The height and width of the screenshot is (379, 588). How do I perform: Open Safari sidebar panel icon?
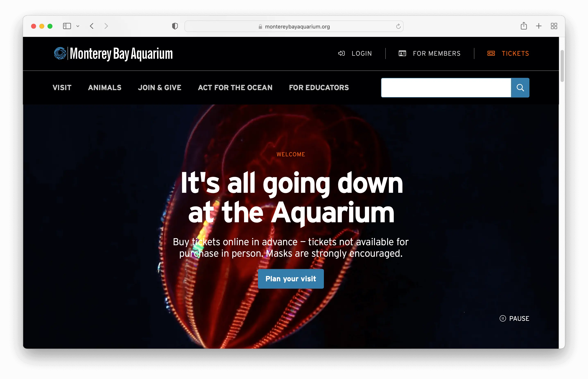[x=67, y=26]
